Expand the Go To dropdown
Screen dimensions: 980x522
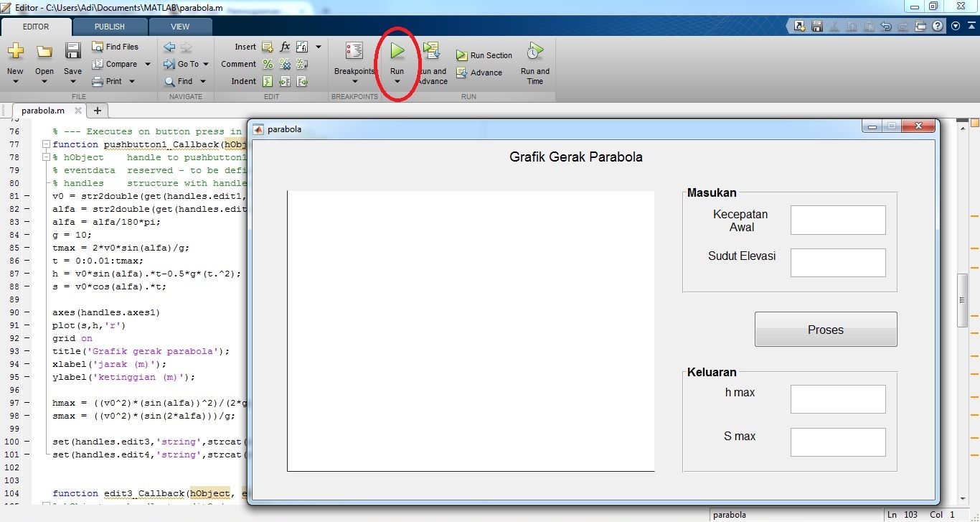point(204,64)
